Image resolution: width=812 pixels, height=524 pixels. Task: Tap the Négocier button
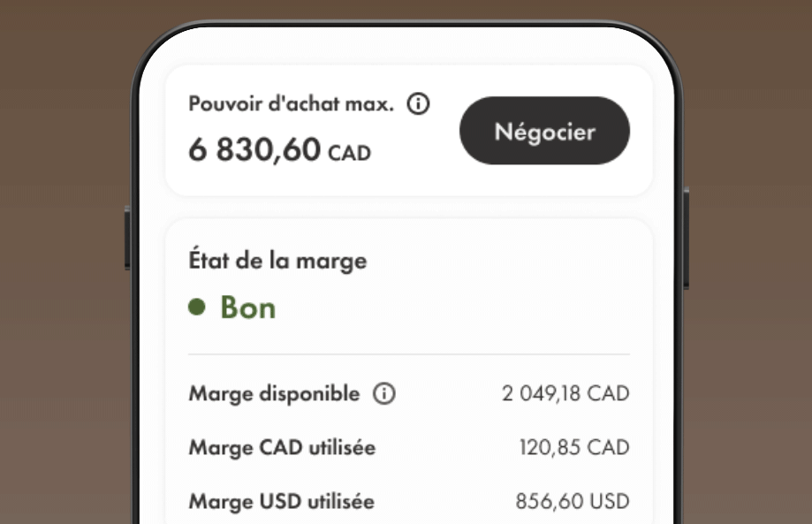(544, 131)
